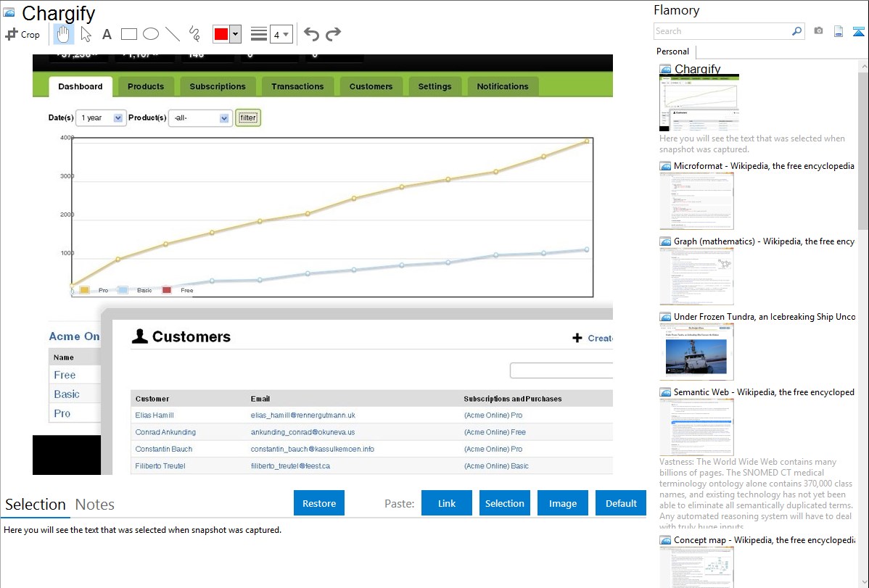Open the Under Frozen Tundra snapshot thumbnail

(x=696, y=352)
